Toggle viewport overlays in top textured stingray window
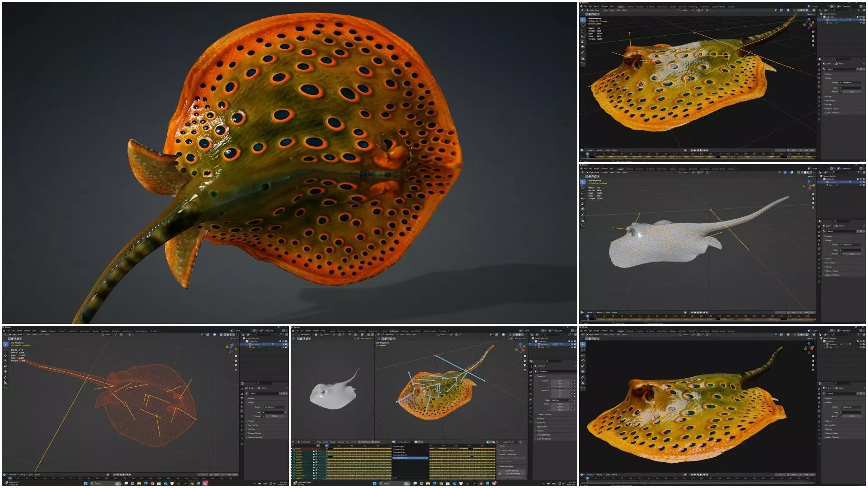 click(x=788, y=10)
